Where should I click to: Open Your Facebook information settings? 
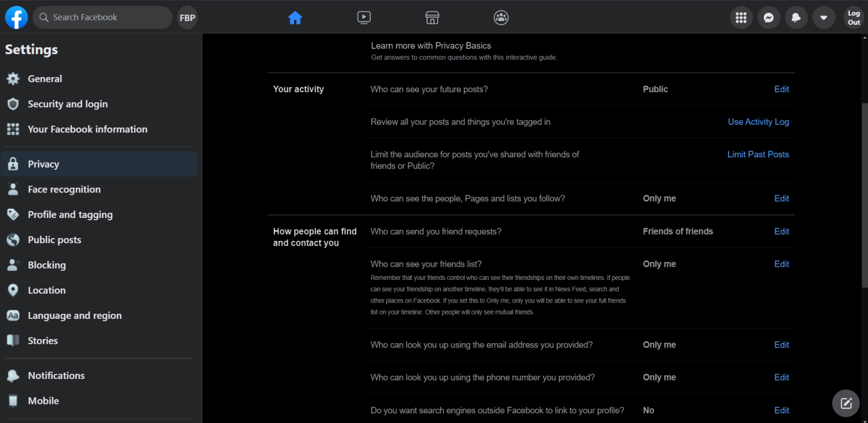99,129
